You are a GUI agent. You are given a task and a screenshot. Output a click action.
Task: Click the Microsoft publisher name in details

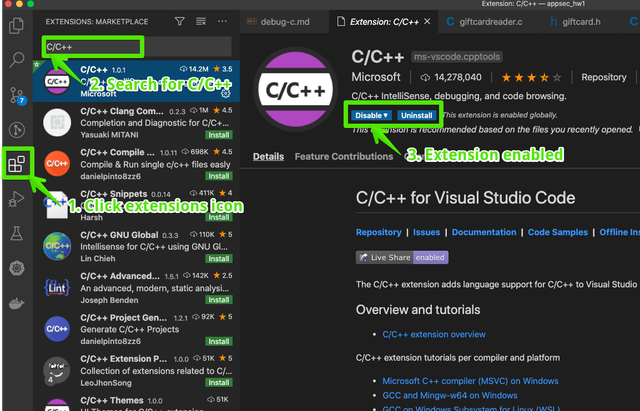[x=376, y=77]
